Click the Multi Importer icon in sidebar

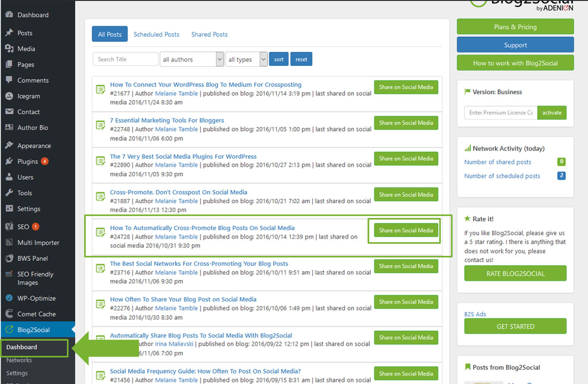pos(9,242)
